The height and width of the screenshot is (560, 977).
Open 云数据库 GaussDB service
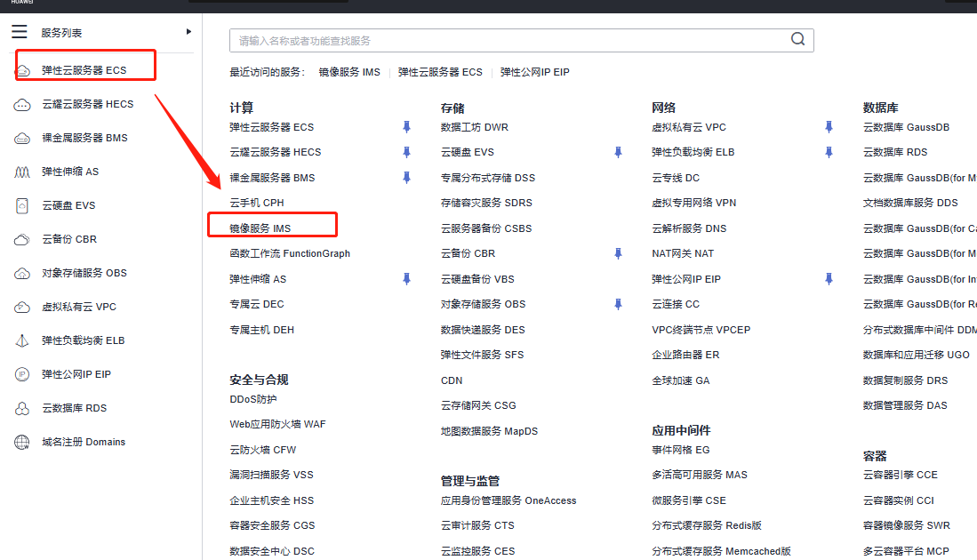(x=907, y=127)
